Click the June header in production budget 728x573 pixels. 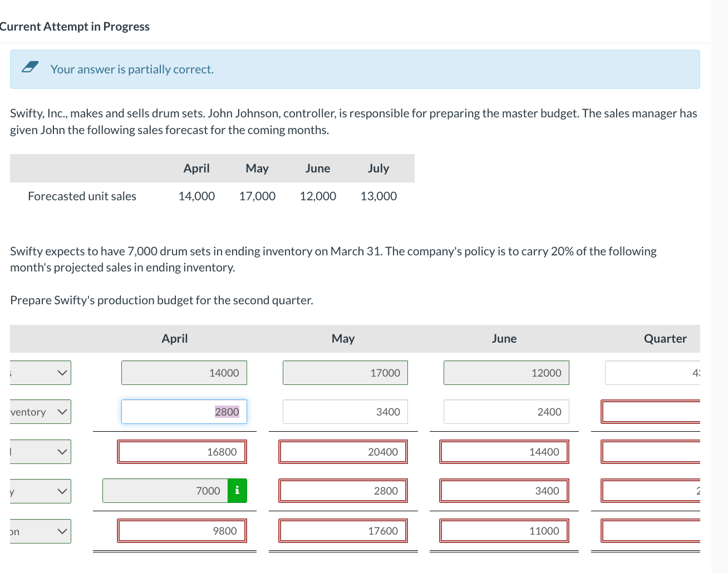click(x=504, y=339)
